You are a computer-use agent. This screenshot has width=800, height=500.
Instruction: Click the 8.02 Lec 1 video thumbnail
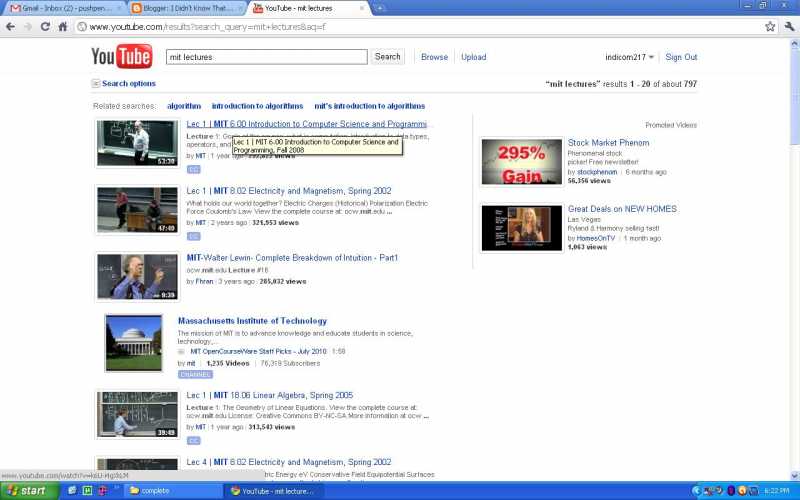coord(137,210)
